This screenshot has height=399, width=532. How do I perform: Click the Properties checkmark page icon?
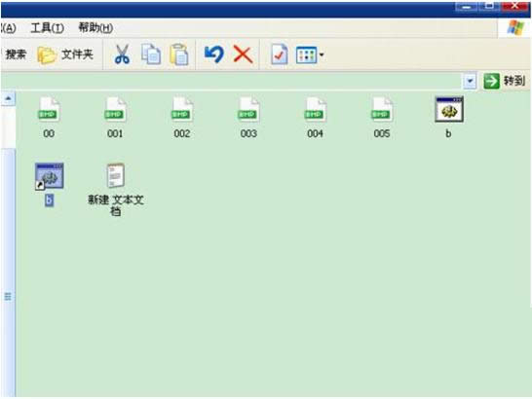(x=280, y=54)
